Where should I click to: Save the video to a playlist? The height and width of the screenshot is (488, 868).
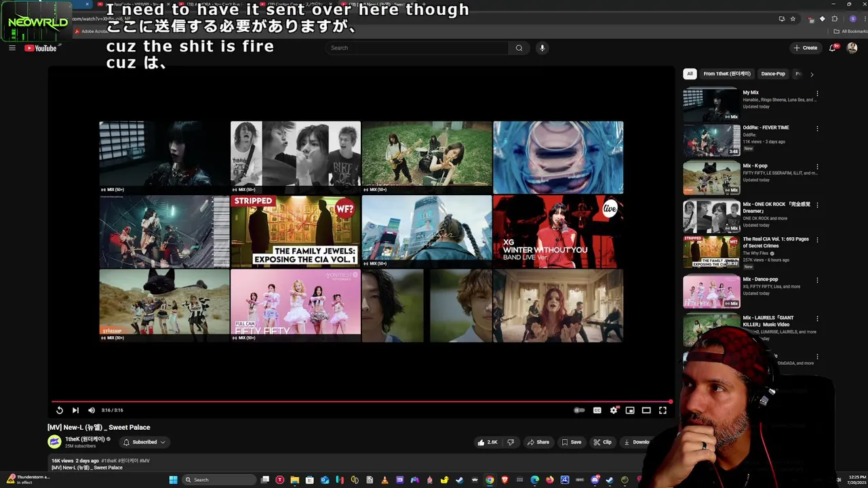coord(571,442)
